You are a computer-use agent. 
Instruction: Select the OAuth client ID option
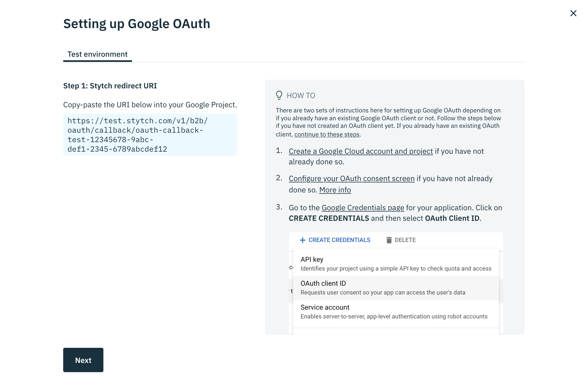pos(396,288)
